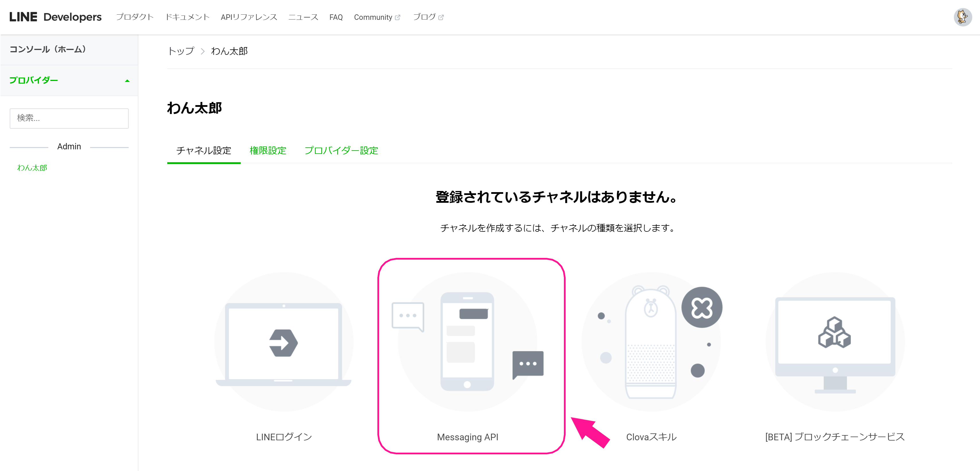Select the Messaging API phone icon
The image size is (980, 471).
pos(467,341)
